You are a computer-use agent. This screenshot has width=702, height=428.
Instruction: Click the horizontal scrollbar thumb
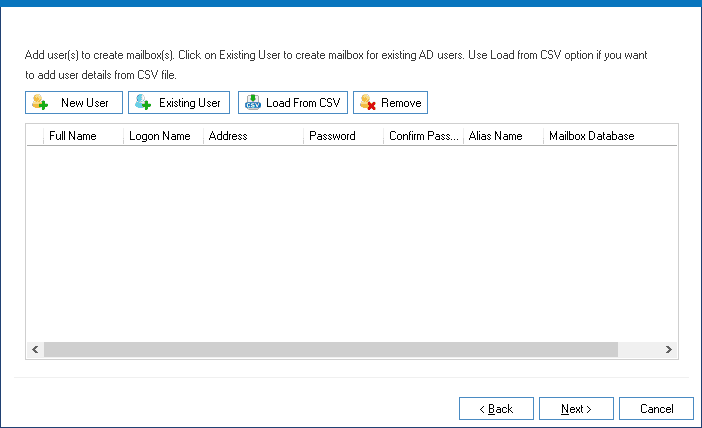pos(331,350)
